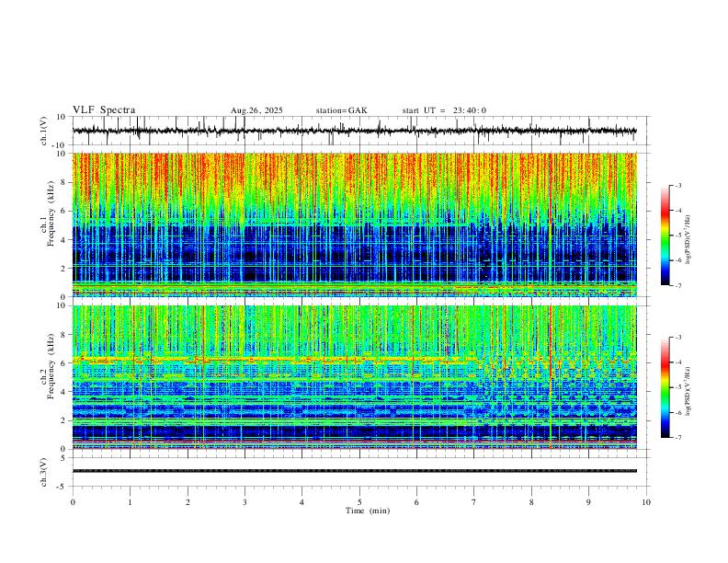The width and height of the screenshot is (728, 563).
Task: Click the ch.1 spectrogram "4" kHz tick label
Action: (x=64, y=240)
